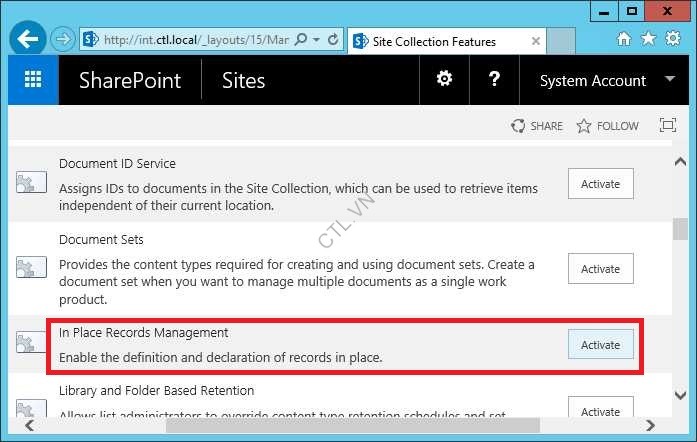Open the Sites link in header

tap(243, 81)
